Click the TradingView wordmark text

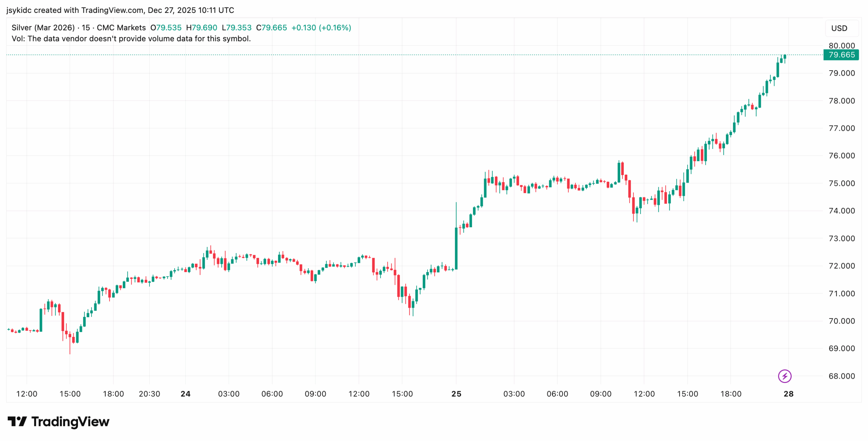(70, 421)
